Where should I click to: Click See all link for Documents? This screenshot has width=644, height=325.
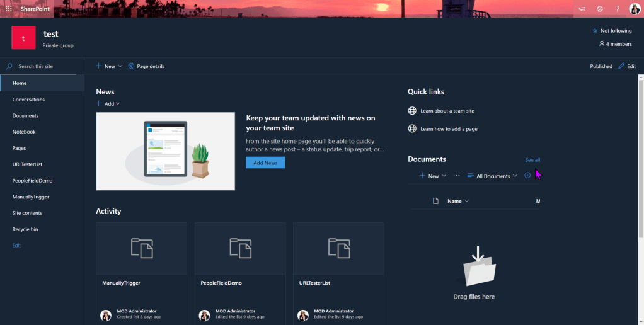[x=532, y=160]
